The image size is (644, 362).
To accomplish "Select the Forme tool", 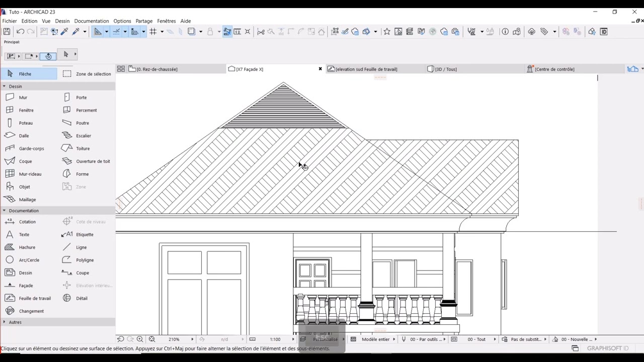I will coord(87,174).
